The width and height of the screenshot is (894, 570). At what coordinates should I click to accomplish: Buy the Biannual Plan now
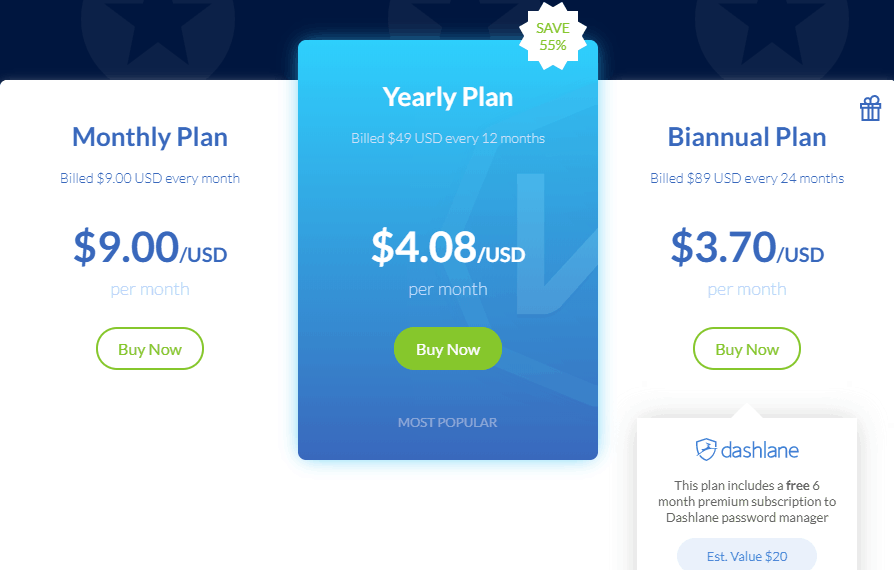(747, 348)
